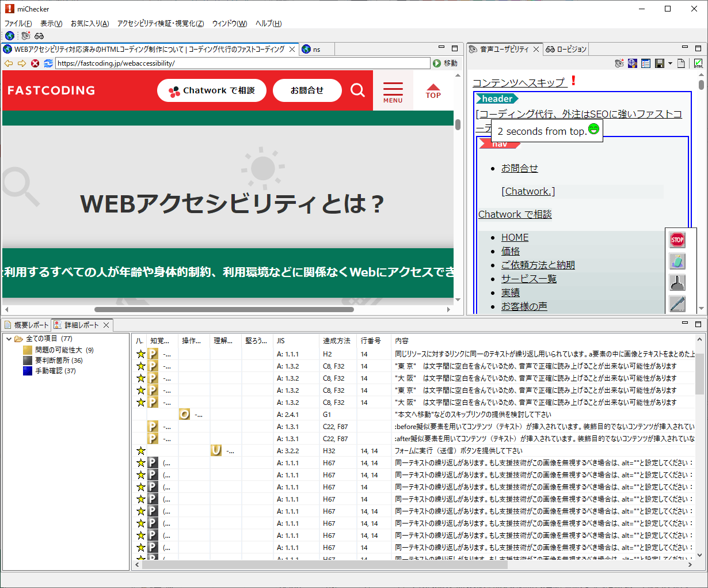Click the website's magnifier search icon
The width and height of the screenshot is (708, 588).
(x=357, y=90)
